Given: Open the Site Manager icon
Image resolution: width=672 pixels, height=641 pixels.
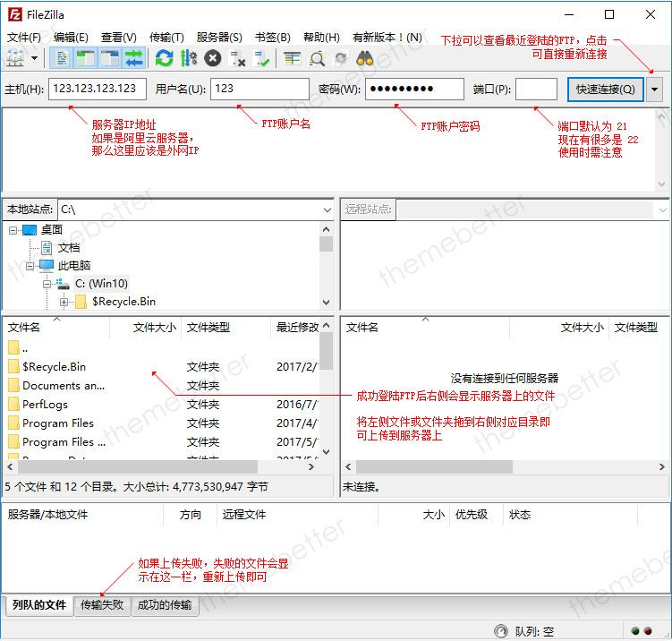Looking at the screenshot, I should (16, 58).
